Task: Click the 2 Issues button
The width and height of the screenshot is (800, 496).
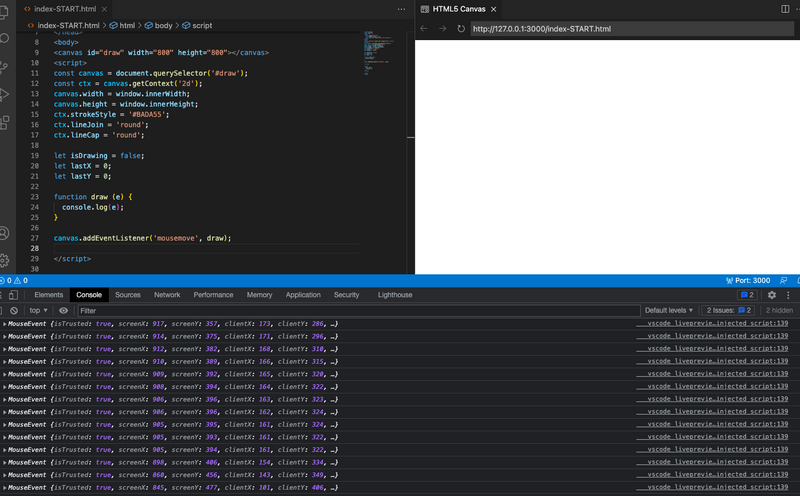Action: click(x=728, y=311)
